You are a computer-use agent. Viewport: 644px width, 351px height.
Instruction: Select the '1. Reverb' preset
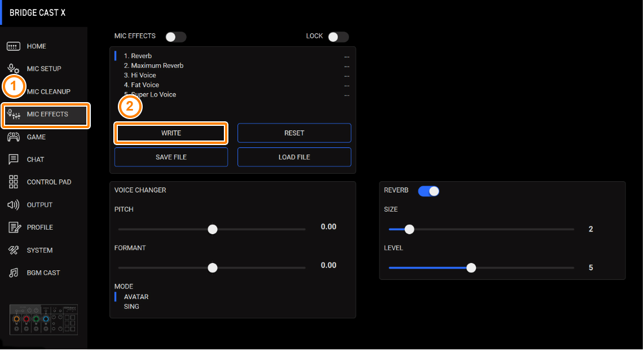click(x=138, y=56)
